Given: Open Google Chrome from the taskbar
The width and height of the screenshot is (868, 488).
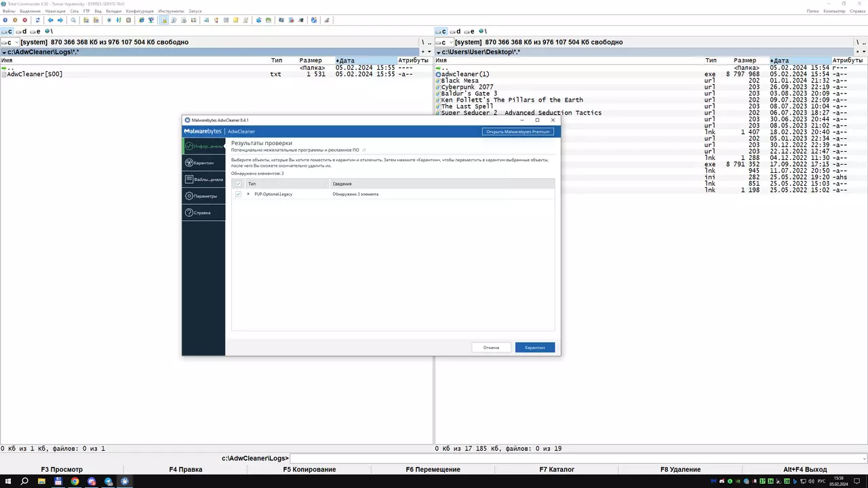Looking at the screenshot, I should pyautogui.click(x=75, y=481).
